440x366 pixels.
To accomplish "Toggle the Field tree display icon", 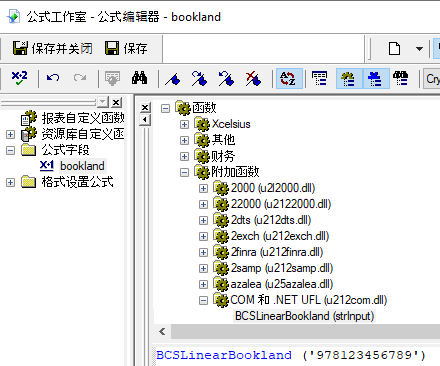I will [319, 79].
